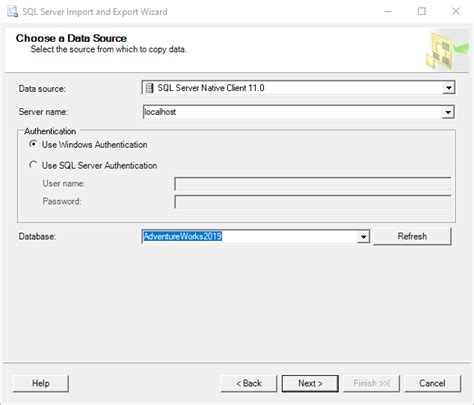Image resolution: width=474 pixels, height=405 pixels.
Task: Maximize the wizard window
Action: point(422,12)
